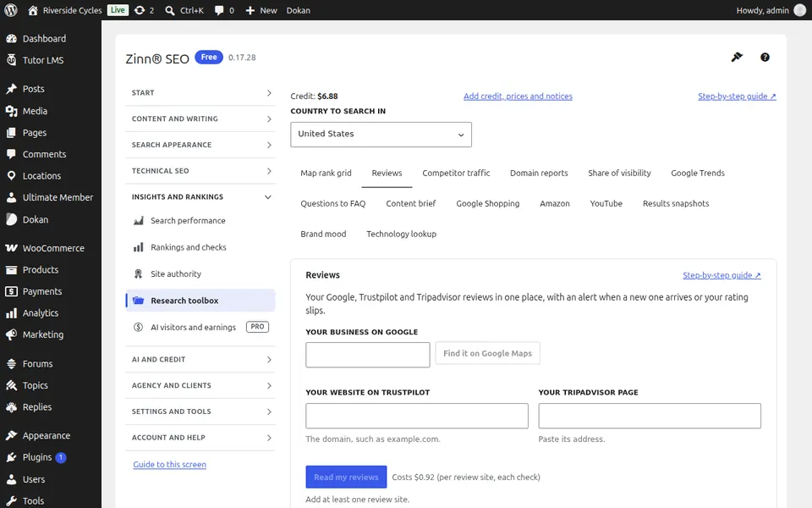Click the Locations pin icon
The width and height of the screenshot is (812, 508).
point(11,176)
